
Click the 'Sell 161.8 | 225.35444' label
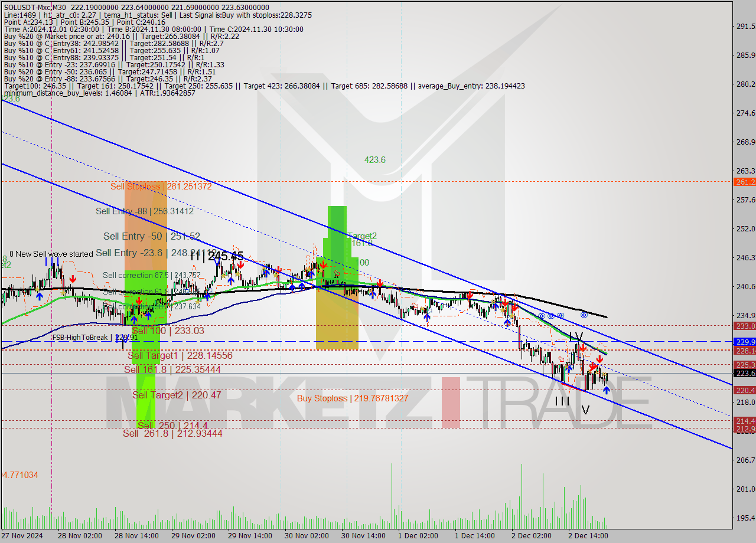pos(172,369)
